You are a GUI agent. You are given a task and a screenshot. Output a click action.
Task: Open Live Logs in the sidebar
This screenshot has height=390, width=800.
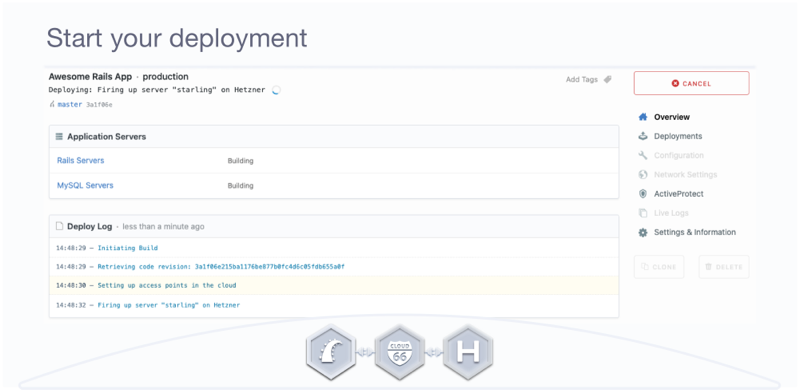(x=671, y=213)
